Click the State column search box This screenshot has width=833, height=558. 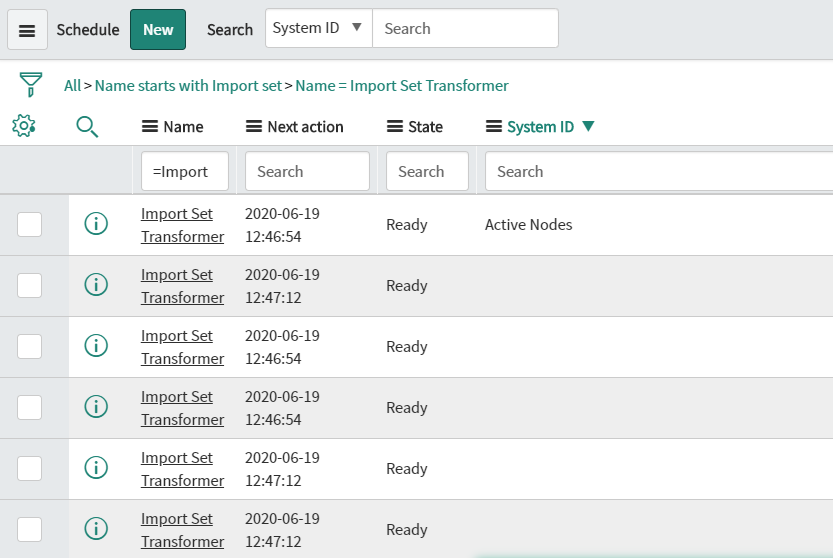click(x=427, y=171)
